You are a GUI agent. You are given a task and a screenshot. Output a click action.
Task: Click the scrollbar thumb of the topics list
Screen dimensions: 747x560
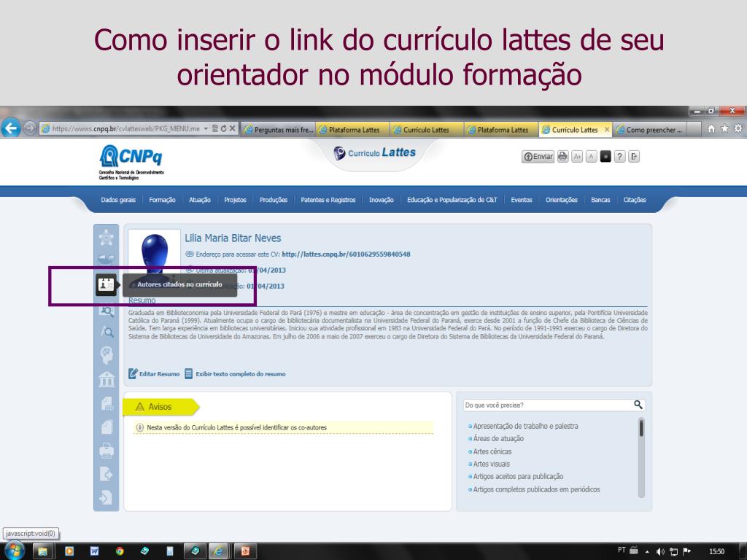pyautogui.click(x=641, y=427)
